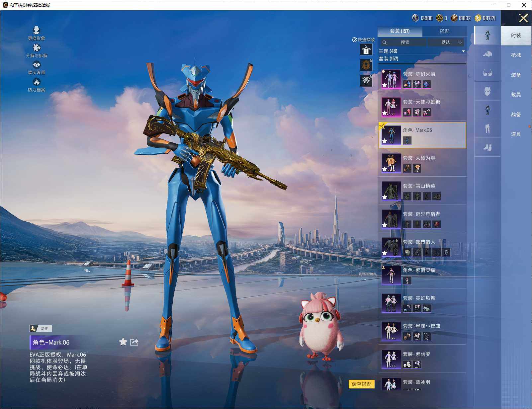Select 套装-雪山精英 outfit name
The width and height of the screenshot is (532, 409).
(x=419, y=186)
